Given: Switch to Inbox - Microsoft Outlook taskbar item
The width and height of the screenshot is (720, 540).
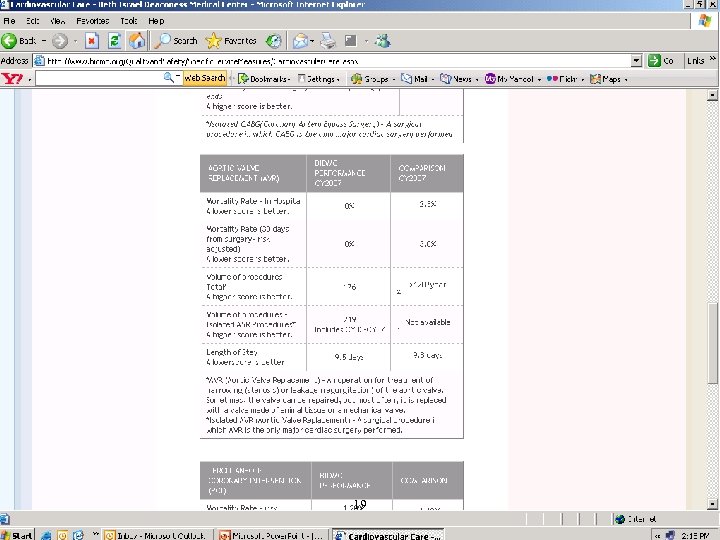Looking at the screenshot, I should (x=157, y=535).
